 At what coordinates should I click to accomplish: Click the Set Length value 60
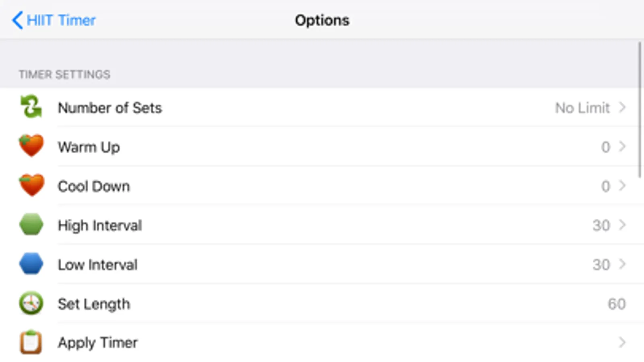pos(616,304)
